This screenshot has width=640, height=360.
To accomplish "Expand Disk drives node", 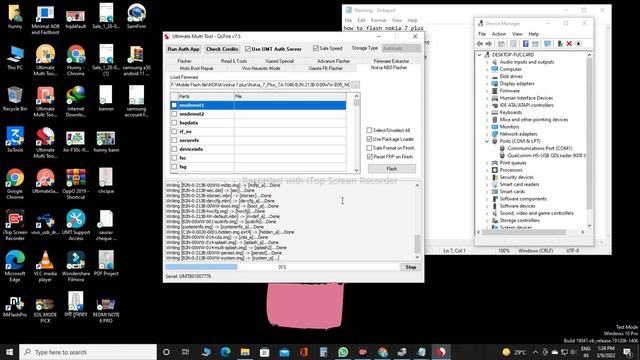I will 487,76.
